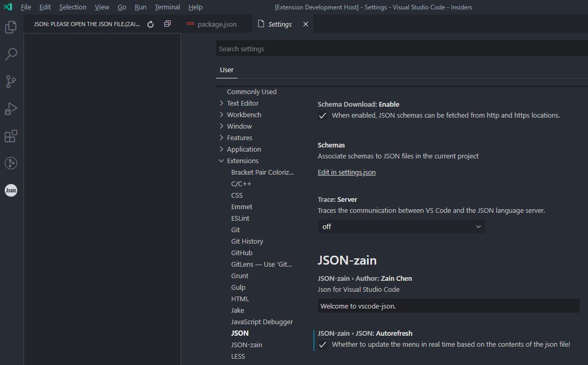Image resolution: width=588 pixels, height=365 pixels.
Task: Open the View menu
Action: tap(102, 7)
